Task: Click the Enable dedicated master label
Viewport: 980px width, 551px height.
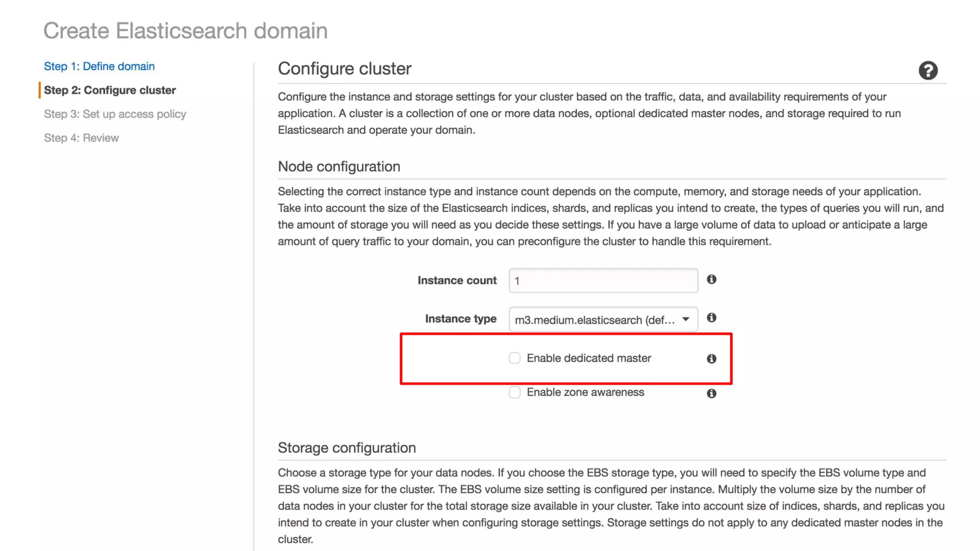Action: click(589, 358)
